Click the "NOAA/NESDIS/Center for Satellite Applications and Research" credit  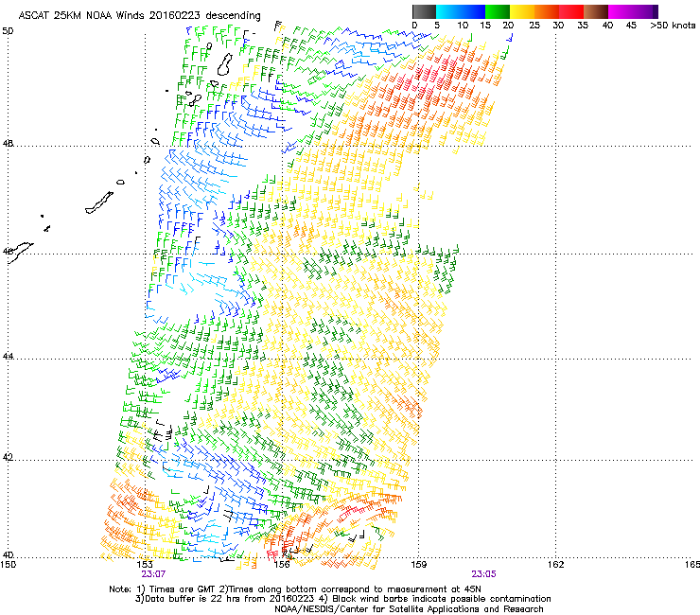coord(409,609)
